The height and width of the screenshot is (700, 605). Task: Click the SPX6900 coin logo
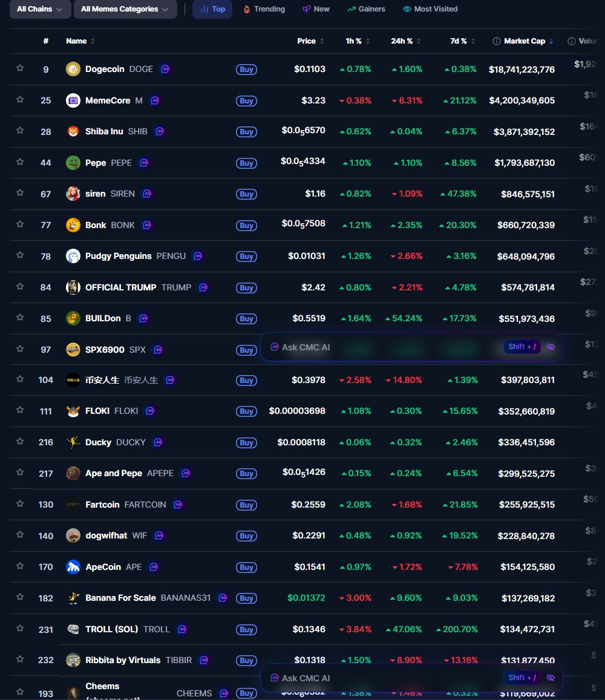point(73,349)
